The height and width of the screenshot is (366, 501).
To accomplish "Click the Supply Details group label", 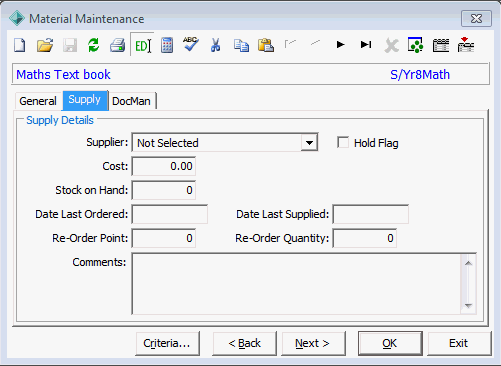I will point(60,120).
